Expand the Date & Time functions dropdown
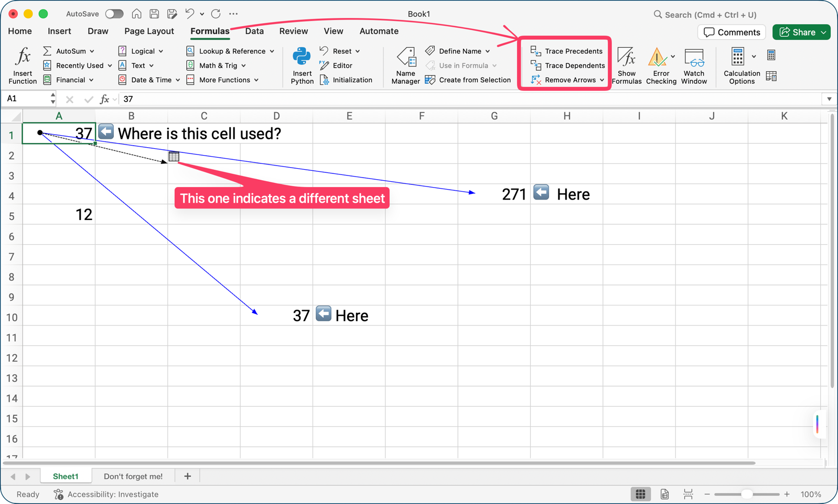Image resolution: width=838 pixels, height=504 pixels. [x=178, y=80]
